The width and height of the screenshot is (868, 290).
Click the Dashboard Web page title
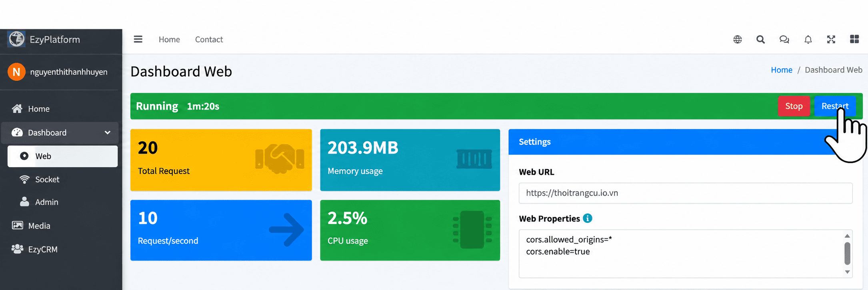click(x=181, y=72)
